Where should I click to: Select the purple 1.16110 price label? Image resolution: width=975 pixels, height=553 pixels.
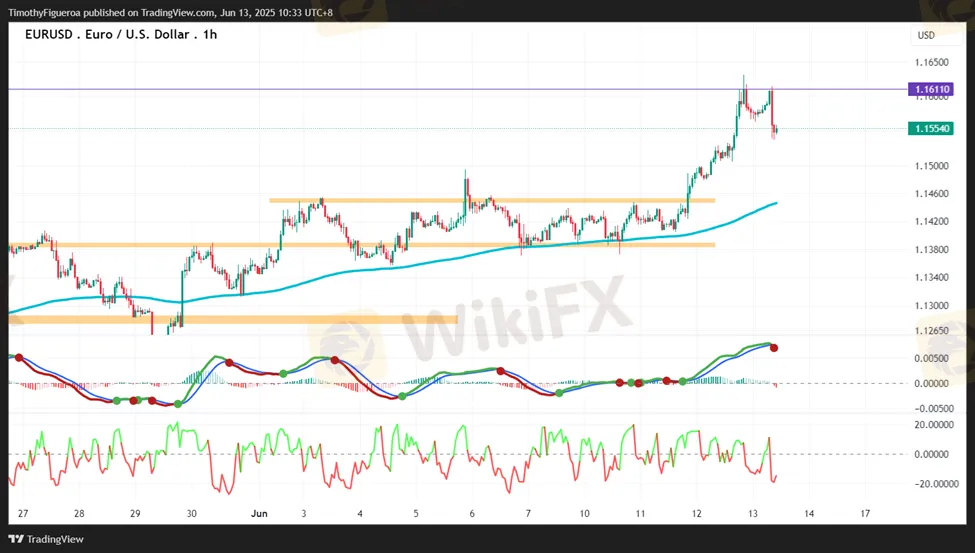click(930, 90)
